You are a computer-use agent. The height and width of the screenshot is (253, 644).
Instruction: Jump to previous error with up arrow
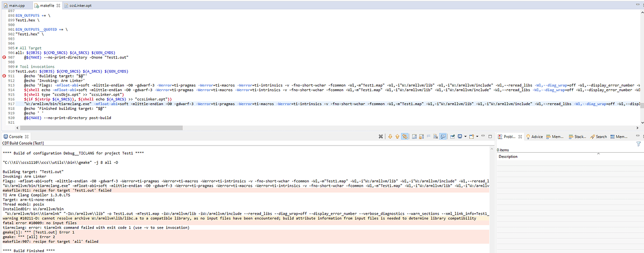[397, 136]
